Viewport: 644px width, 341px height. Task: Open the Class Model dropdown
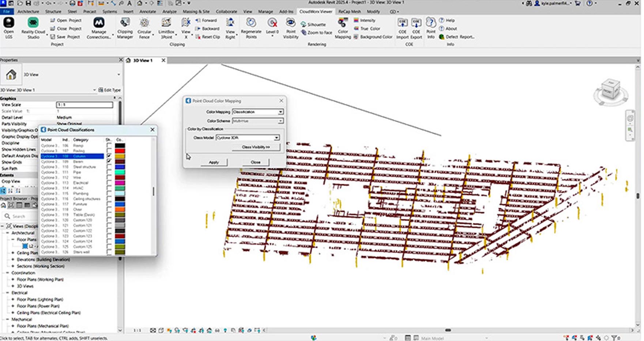pos(248,138)
